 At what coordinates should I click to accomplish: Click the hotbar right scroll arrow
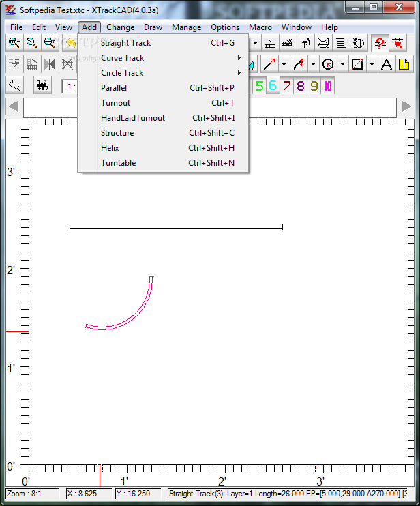406,106
